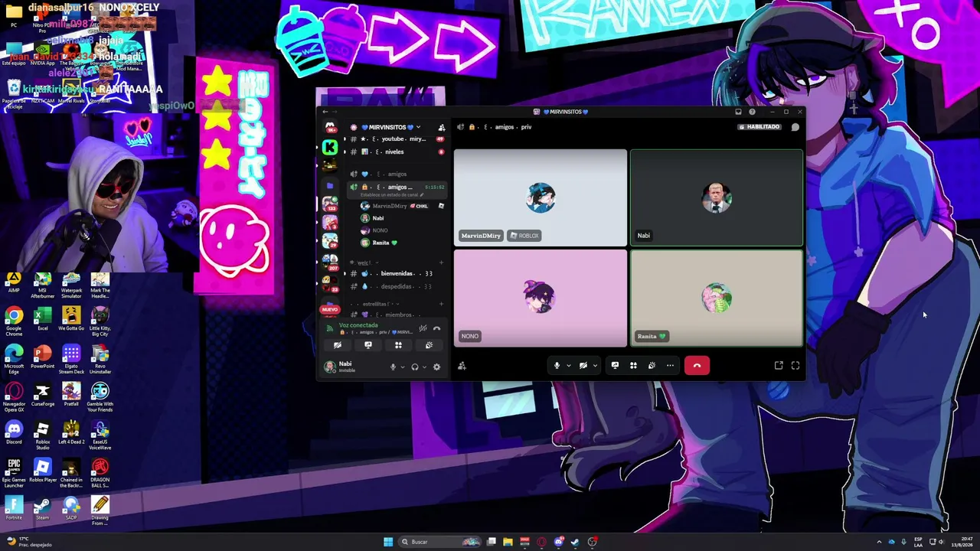Open the voice channel chat bubble icon
Screen dimensions: 980x551
(795, 127)
